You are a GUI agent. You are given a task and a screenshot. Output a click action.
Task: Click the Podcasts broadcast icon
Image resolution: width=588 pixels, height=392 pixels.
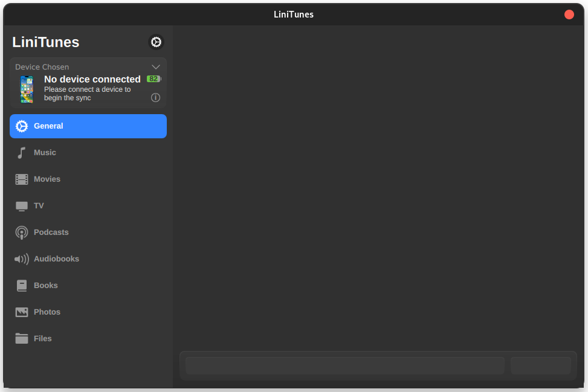(22, 233)
